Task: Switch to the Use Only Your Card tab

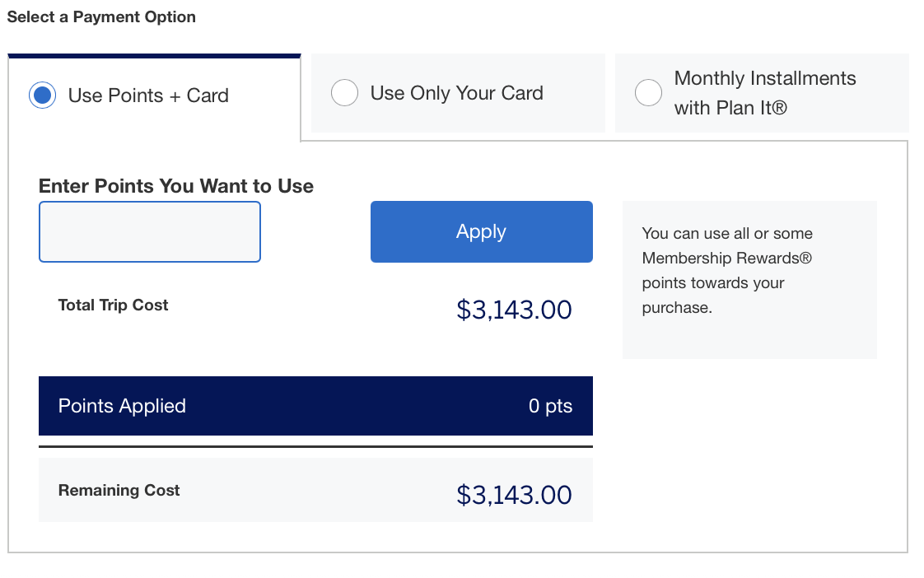Action: coord(457,92)
